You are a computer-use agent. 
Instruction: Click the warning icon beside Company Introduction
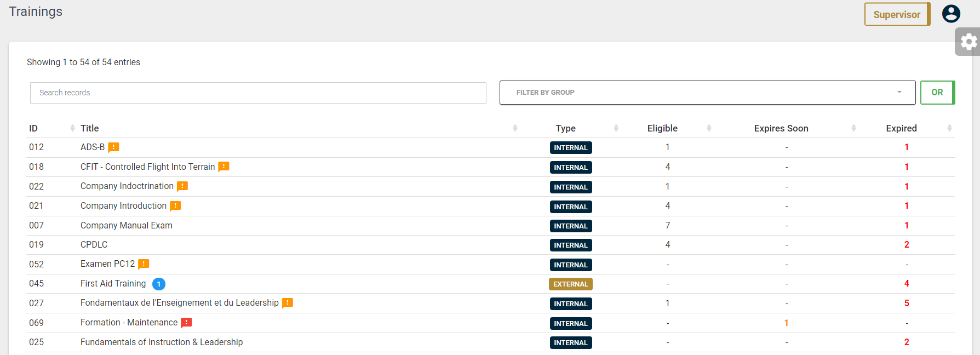click(175, 206)
